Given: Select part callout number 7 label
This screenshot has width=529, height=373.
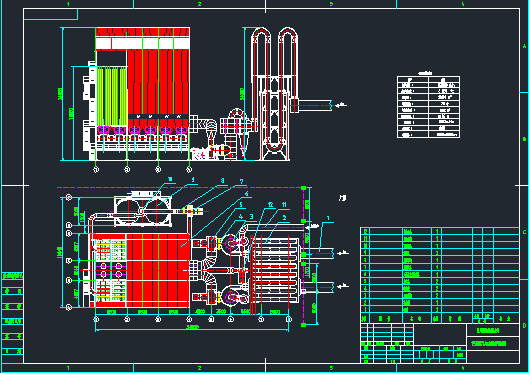Looking at the screenshot, I should pos(241,182).
